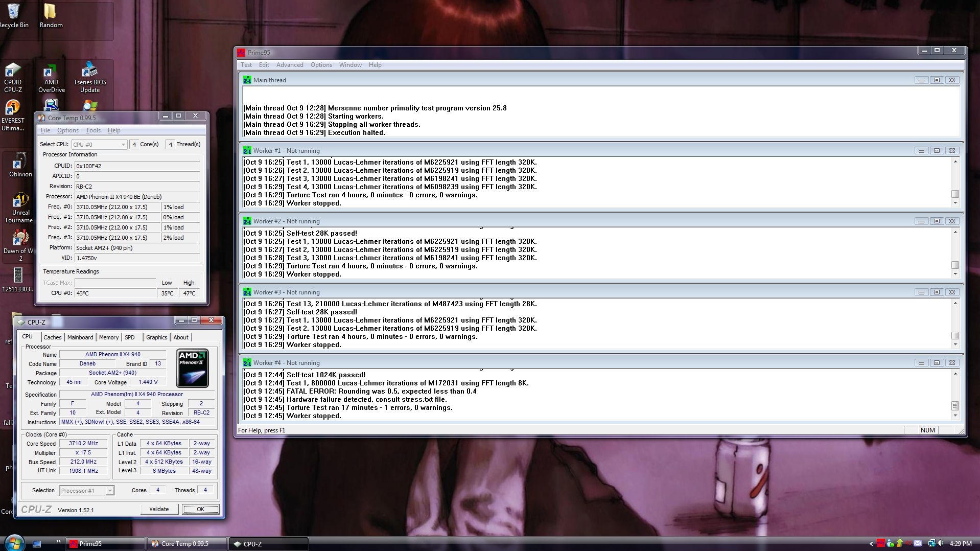Click the Windows Start orb
Viewport: 980px width, 551px height.
tap(14, 543)
